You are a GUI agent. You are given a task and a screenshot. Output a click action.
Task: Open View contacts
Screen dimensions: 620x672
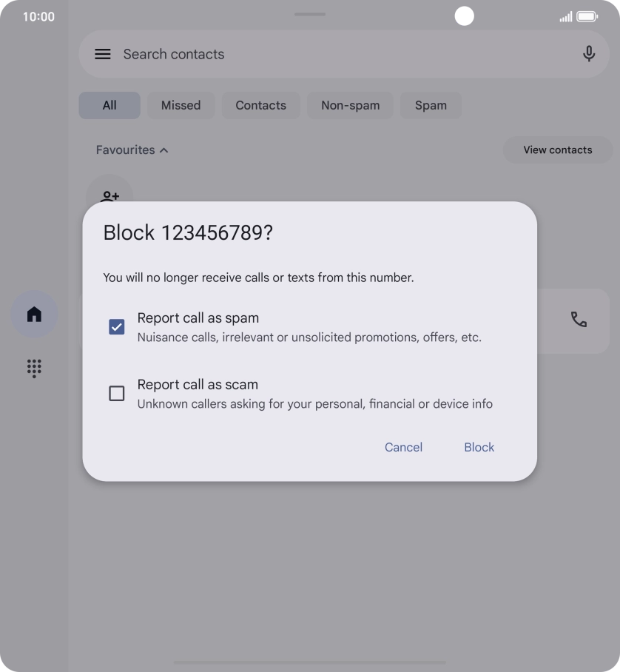(557, 149)
